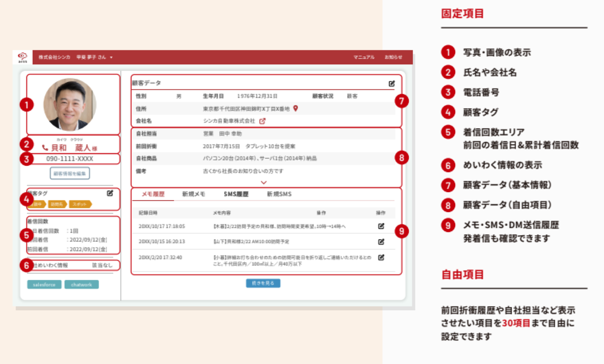604x364 pixels.
Task: Edit the memo dated 20XX/2/20 17:32:40
Action: click(x=381, y=257)
